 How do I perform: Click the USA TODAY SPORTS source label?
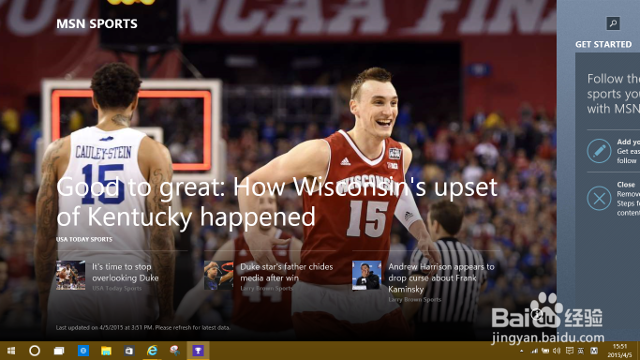point(84,239)
